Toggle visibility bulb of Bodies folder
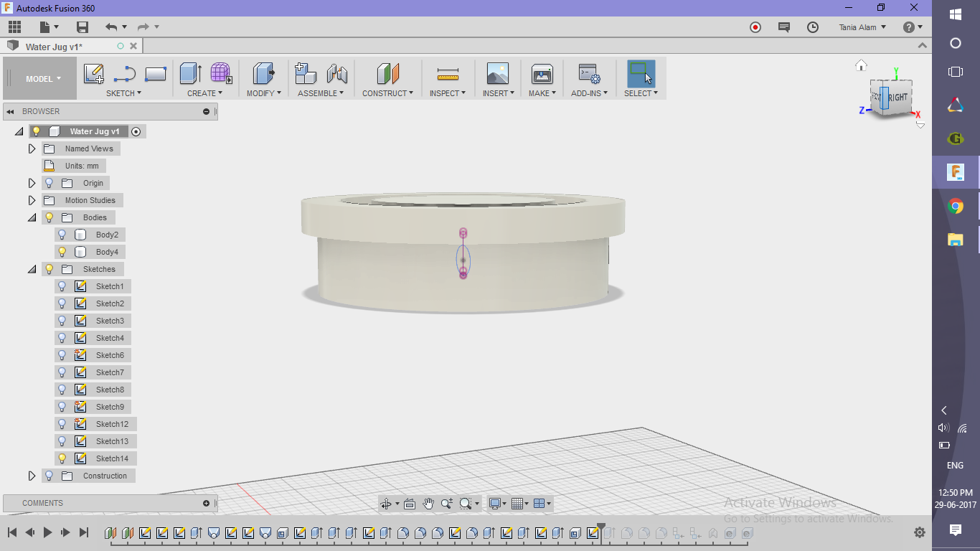This screenshot has height=551, width=980. [49, 217]
